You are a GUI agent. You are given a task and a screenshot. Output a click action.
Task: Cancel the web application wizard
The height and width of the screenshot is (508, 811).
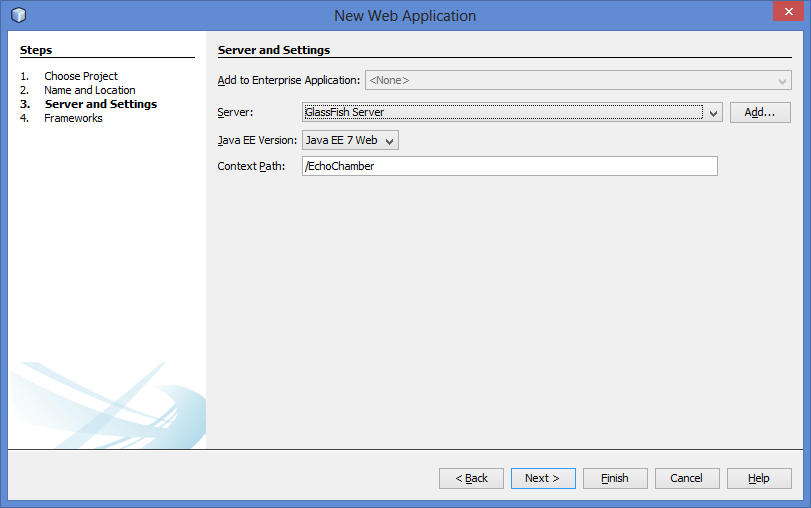[686, 478]
